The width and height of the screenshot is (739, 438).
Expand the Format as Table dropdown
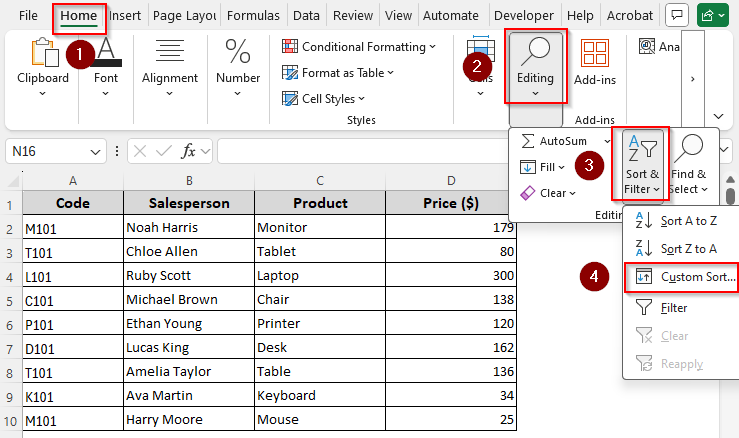click(x=338, y=72)
